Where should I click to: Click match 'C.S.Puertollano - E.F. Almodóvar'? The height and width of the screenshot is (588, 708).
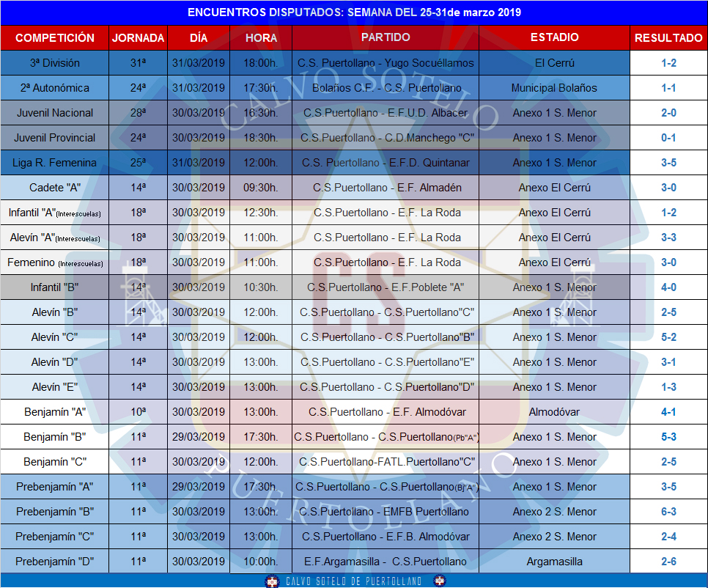(x=386, y=412)
